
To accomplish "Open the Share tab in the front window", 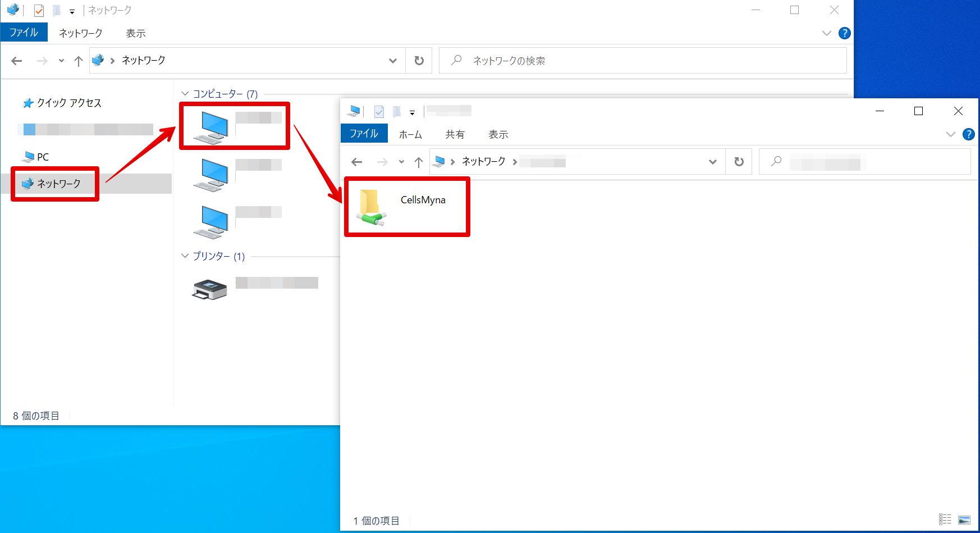I will 455,134.
